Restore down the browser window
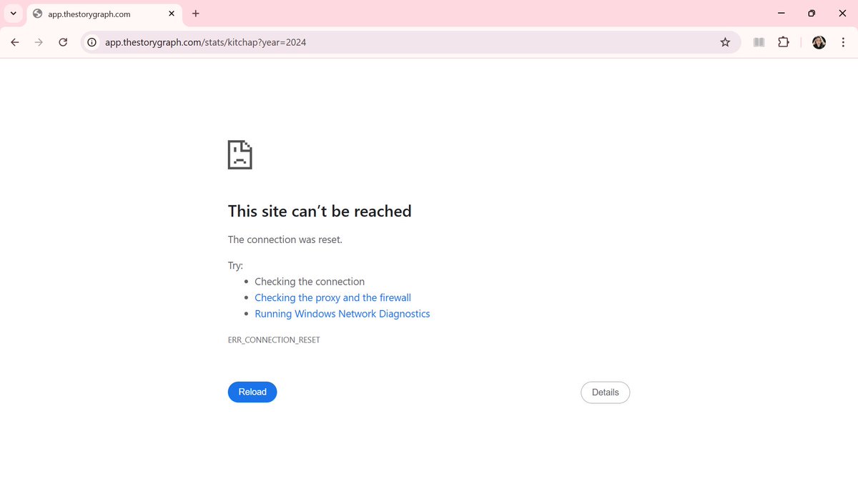This screenshot has height=504, width=858. coord(812,14)
